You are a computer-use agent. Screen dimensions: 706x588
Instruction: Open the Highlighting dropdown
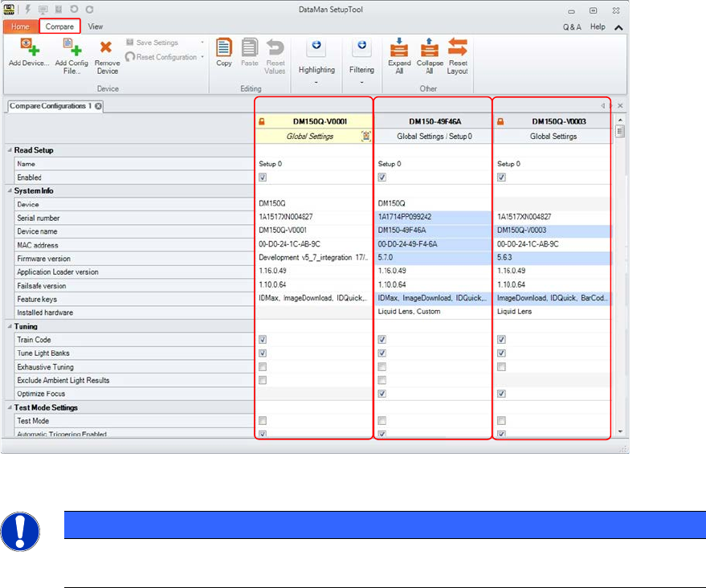(x=316, y=61)
